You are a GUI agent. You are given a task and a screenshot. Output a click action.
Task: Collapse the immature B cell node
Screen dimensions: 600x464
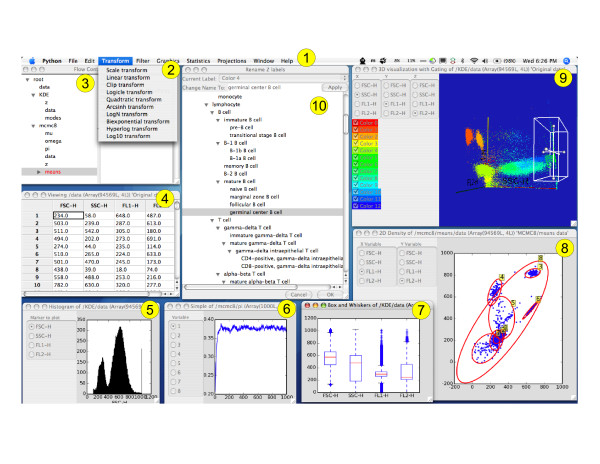click(x=218, y=120)
